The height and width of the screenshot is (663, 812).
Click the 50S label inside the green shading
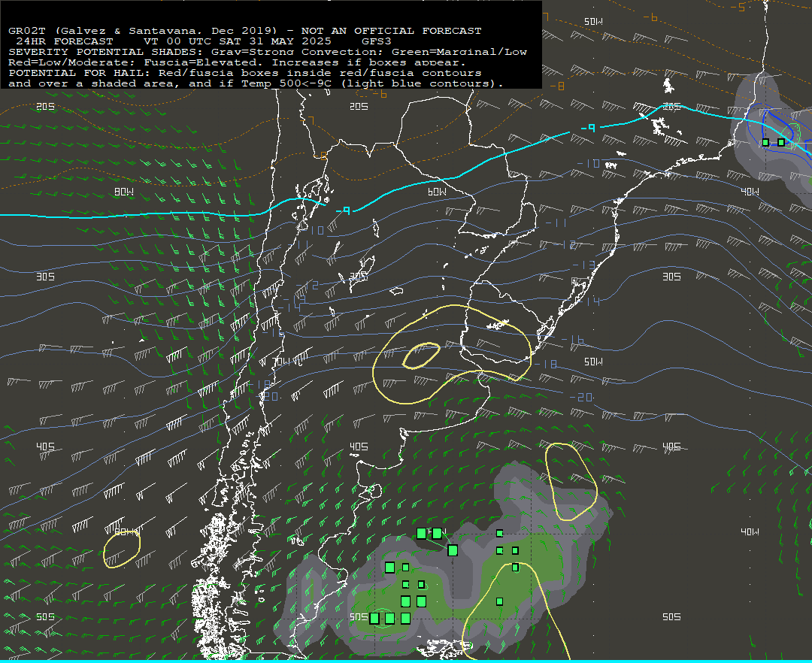pos(359,617)
